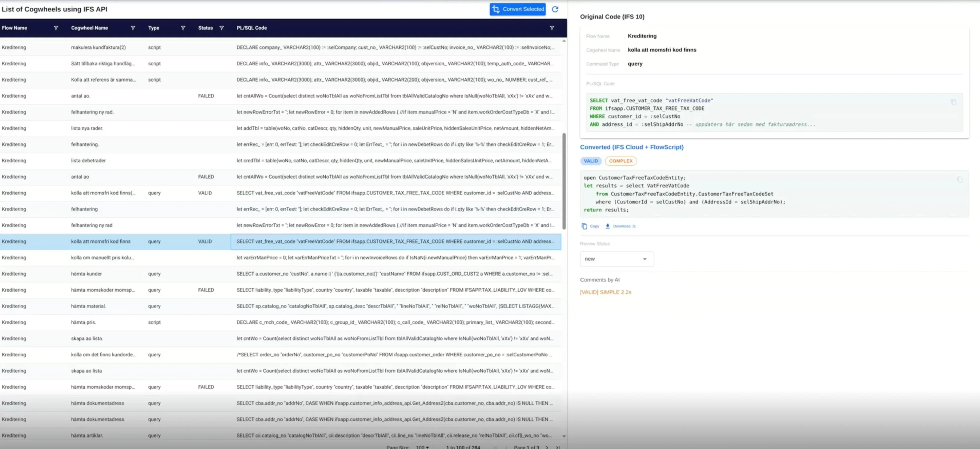Select the lista debetrader row
Screen dimensions: 980x449
(x=280, y=161)
